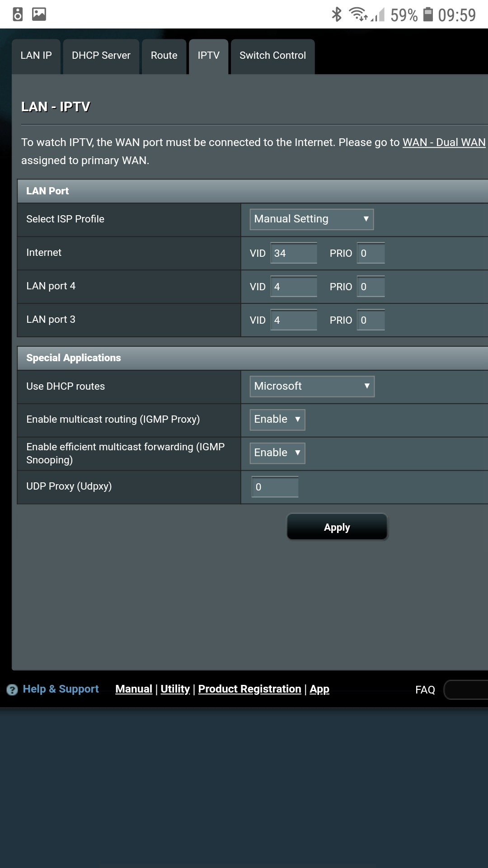Tap the speaker notification icon in status bar
This screenshot has height=868, width=488.
(x=18, y=14)
